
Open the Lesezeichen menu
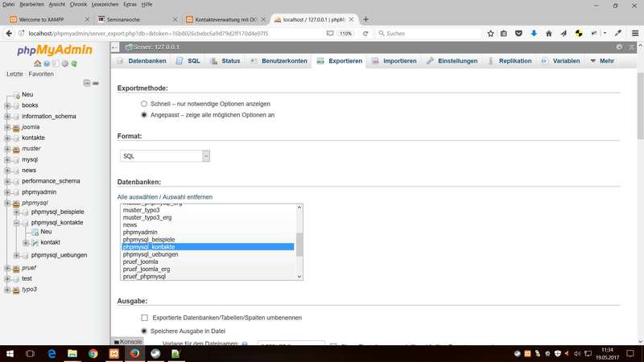105,4
